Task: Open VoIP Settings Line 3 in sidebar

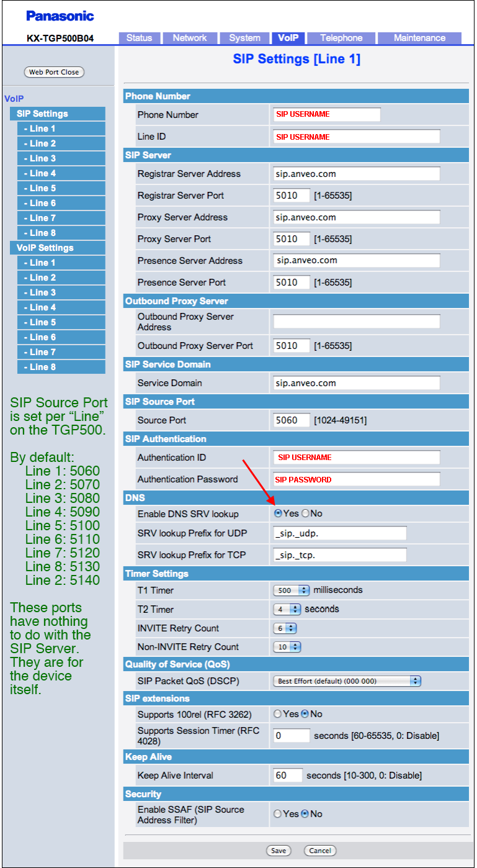Action: pyautogui.click(x=61, y=292)
